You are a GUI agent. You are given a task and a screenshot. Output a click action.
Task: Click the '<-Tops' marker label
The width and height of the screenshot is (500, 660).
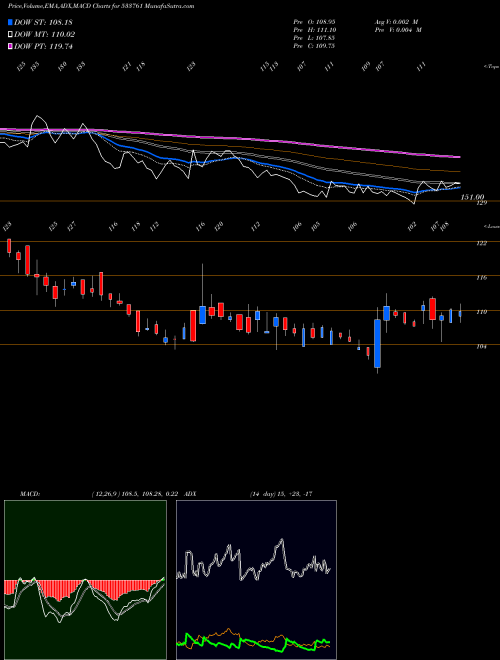491,67
